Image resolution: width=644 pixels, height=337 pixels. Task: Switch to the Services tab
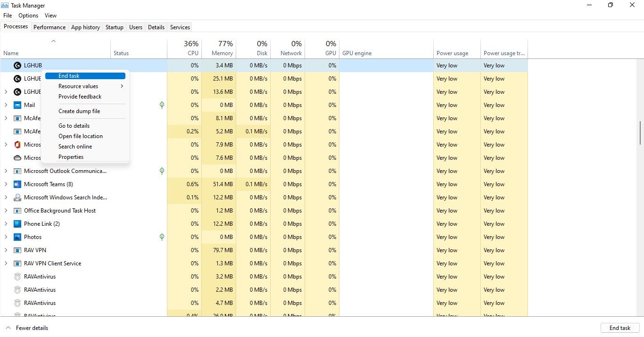tap(180, 27)
